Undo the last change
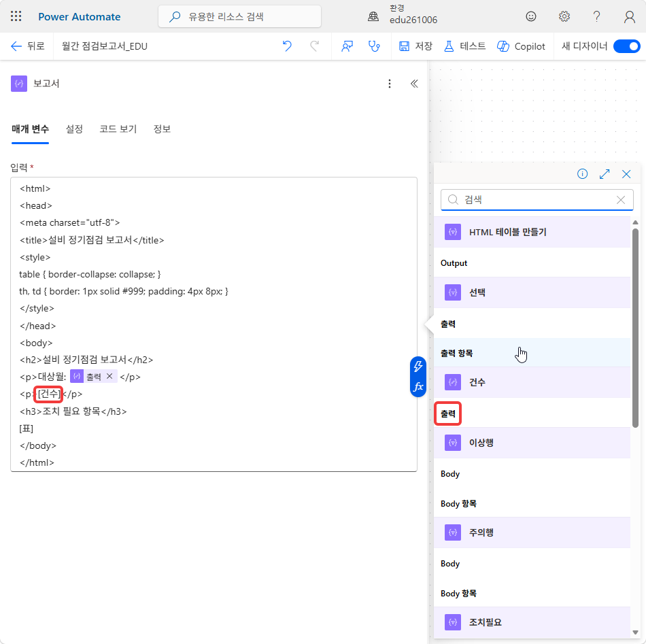 pyautogui.click(x=287, y=46)
